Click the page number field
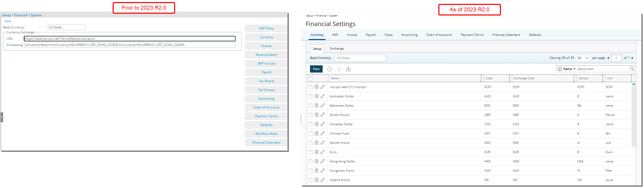Image resolution: width=644 pixels, height=188 pixels. click(x=616, y=58)
